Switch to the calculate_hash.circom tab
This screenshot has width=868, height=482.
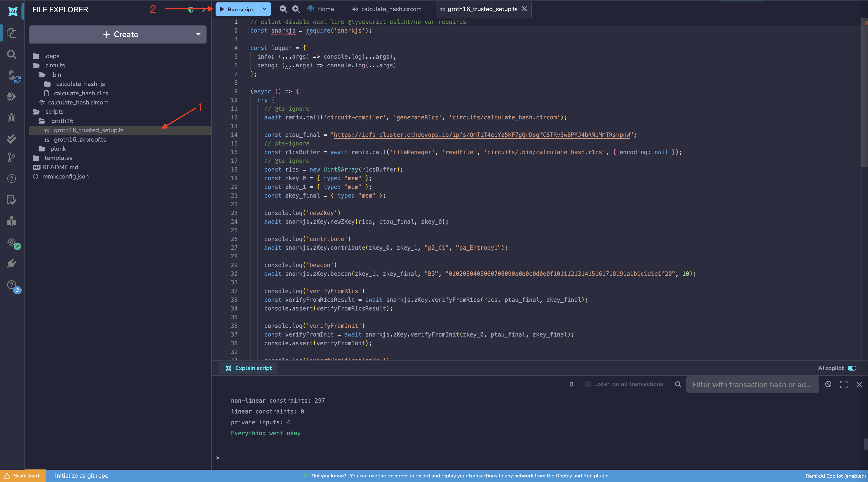coord(387,9)
